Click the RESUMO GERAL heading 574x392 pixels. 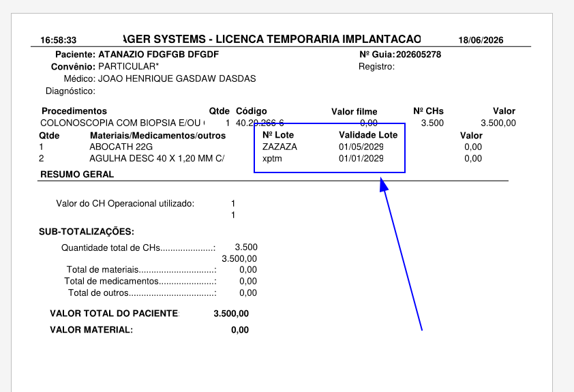tap(77, 175)
